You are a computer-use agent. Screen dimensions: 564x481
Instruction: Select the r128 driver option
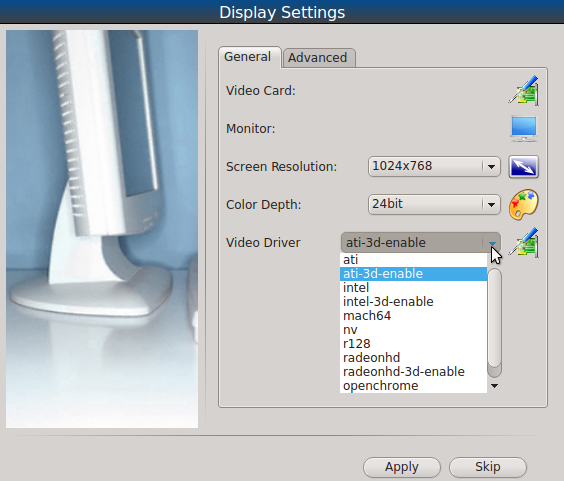[x=413, y=344]
